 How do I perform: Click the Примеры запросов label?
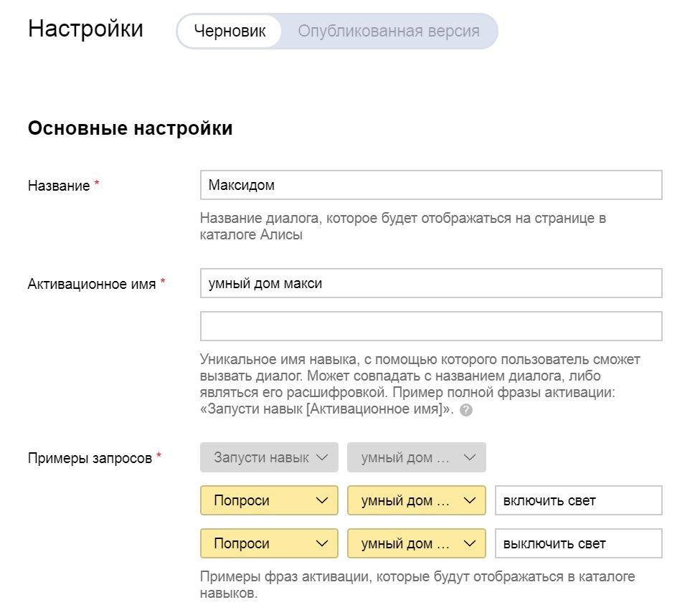point(90,458)
